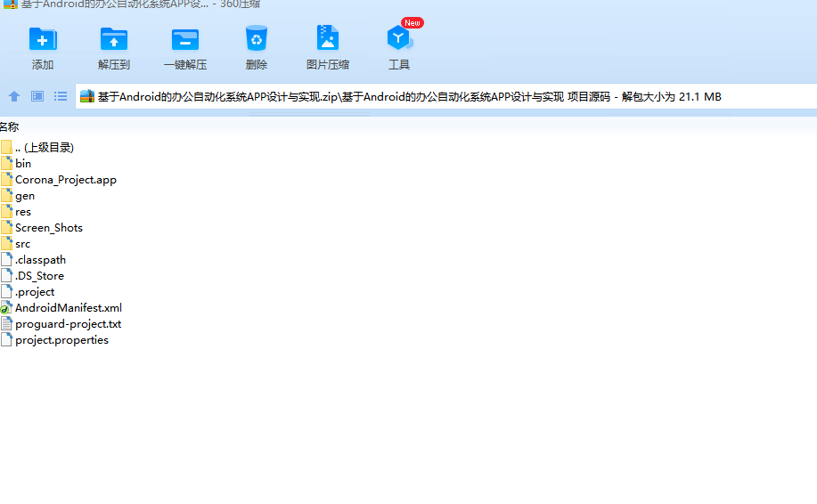This screenshot has height=504, width=817.
Task: Click the 360压缩 app icon in title bar
Action: tap(11, 4)
